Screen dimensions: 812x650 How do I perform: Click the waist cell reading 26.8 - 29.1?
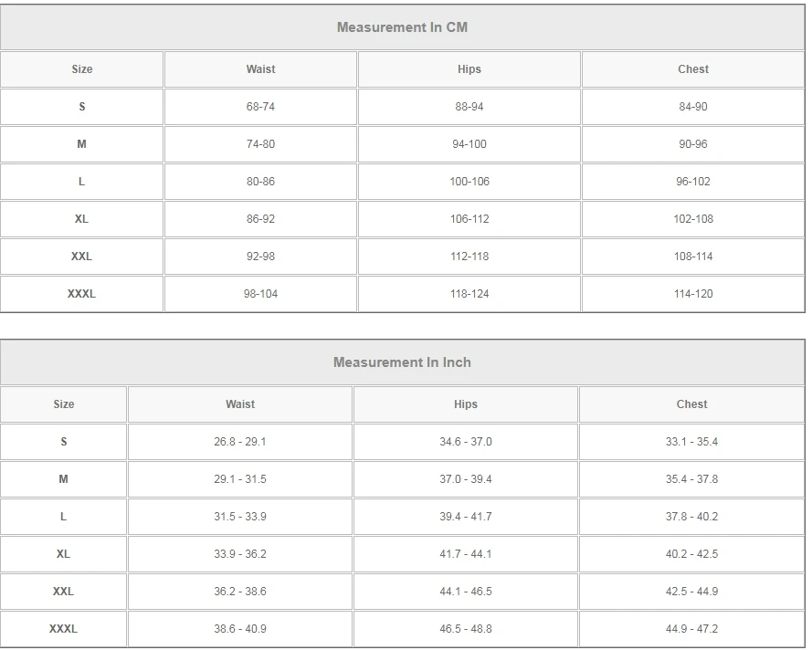[240, 442]
